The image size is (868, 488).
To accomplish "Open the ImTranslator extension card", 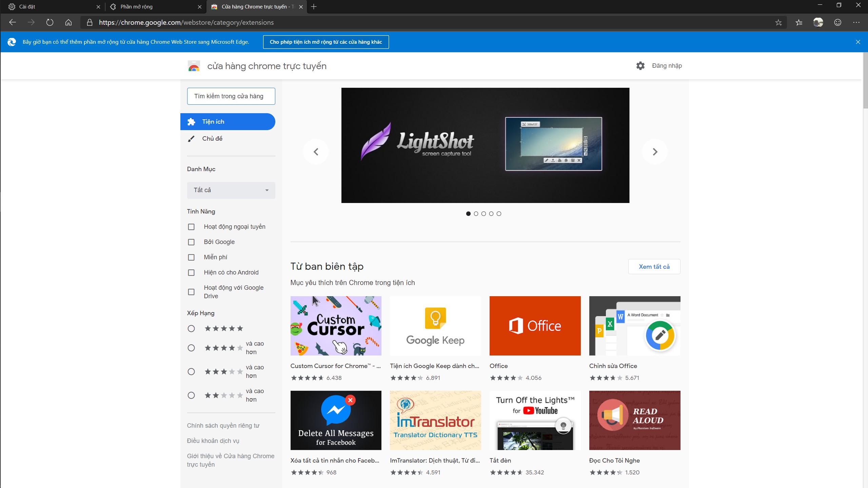I will point(435,421).
